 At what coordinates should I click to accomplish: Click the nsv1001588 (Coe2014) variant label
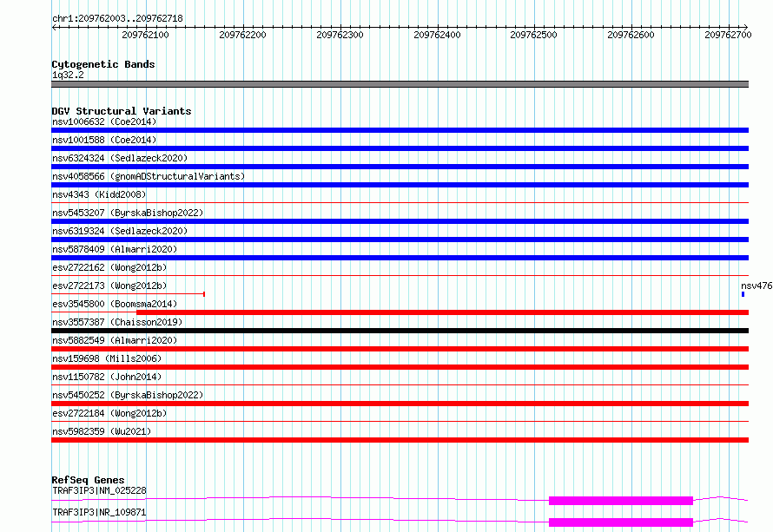click(x=104, y=140)
